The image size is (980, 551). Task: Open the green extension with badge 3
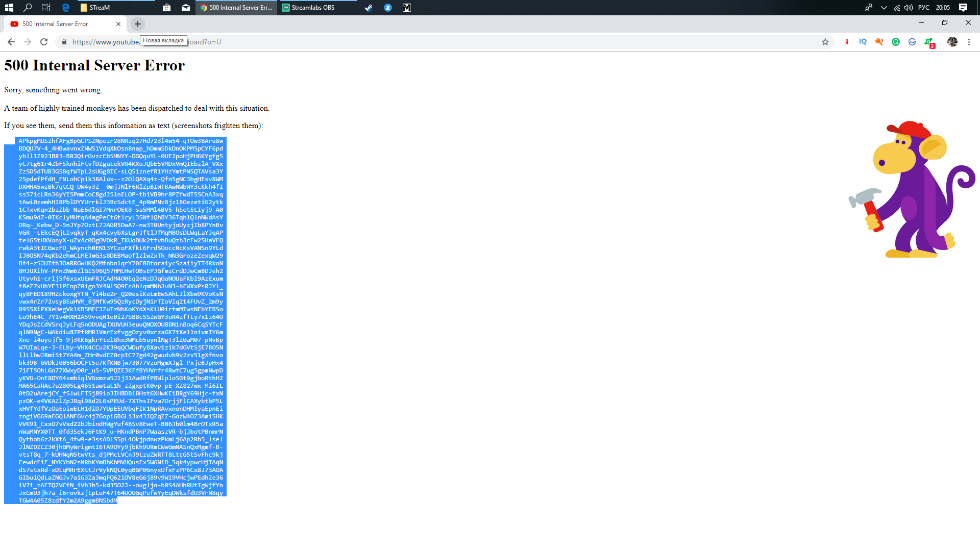pyautogui.click(x=929, y=42)
